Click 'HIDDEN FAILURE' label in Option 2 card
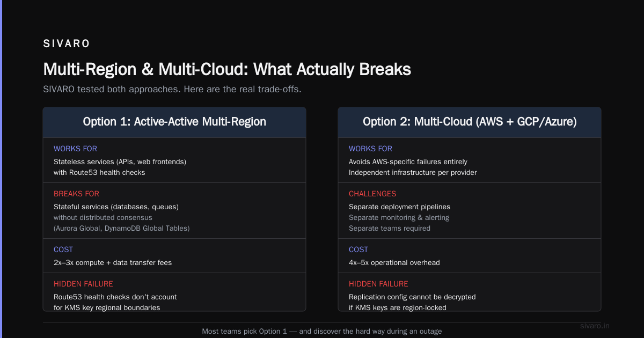644x338 pixels. coord(378,284)
